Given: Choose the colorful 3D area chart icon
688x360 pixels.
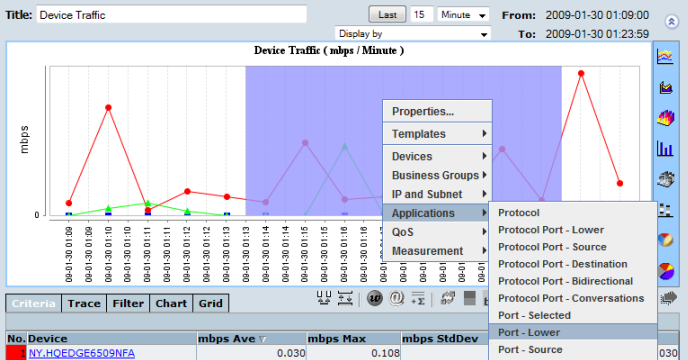Looking at the screenshot, I should click(666, 118).
